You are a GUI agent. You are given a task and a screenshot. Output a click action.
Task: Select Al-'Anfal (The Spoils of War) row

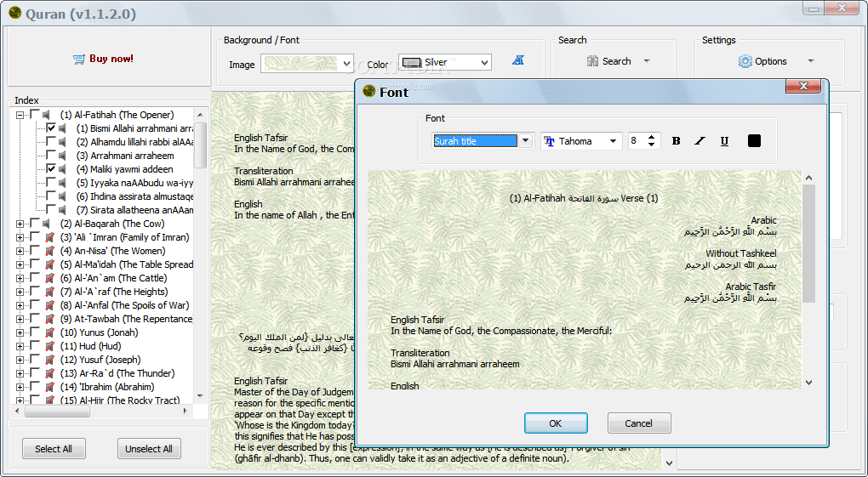(124, 305)
